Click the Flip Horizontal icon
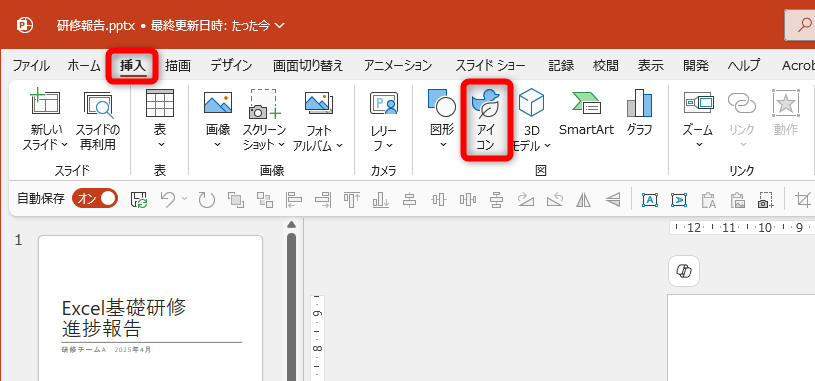 click(584, 199)
